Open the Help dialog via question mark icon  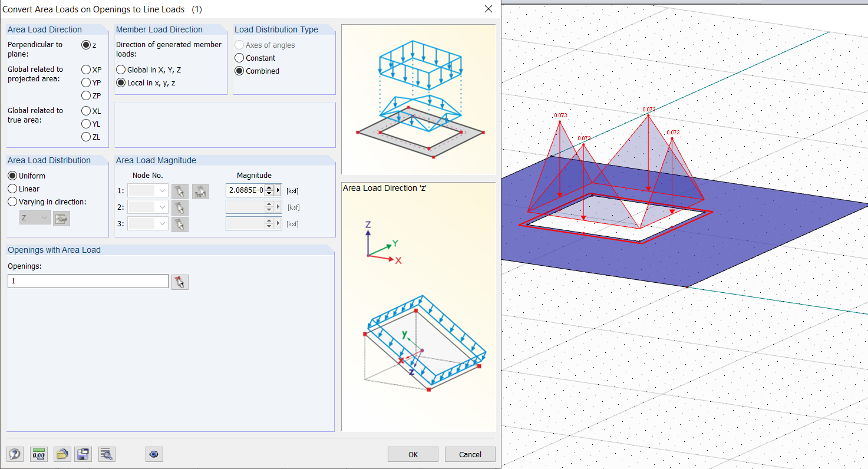point(15,454)
